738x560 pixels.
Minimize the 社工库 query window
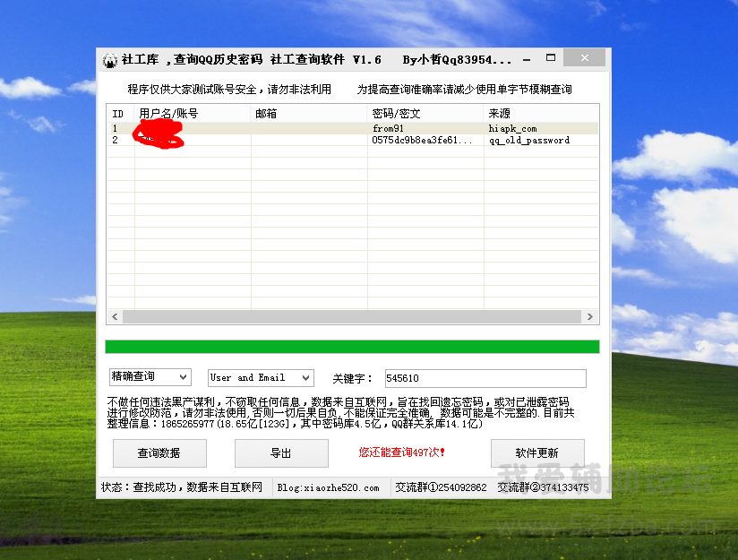coord(527,59)
